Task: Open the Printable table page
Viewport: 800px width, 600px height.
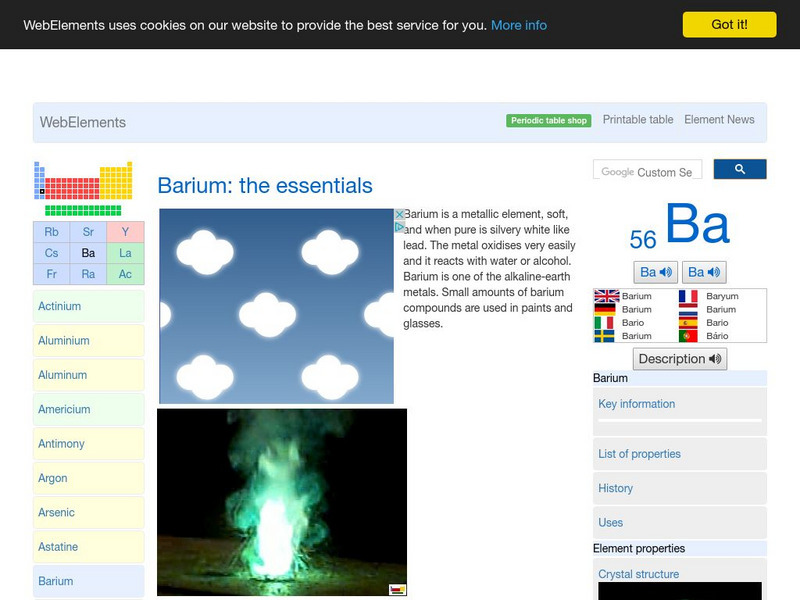Action: coord(638,119)
